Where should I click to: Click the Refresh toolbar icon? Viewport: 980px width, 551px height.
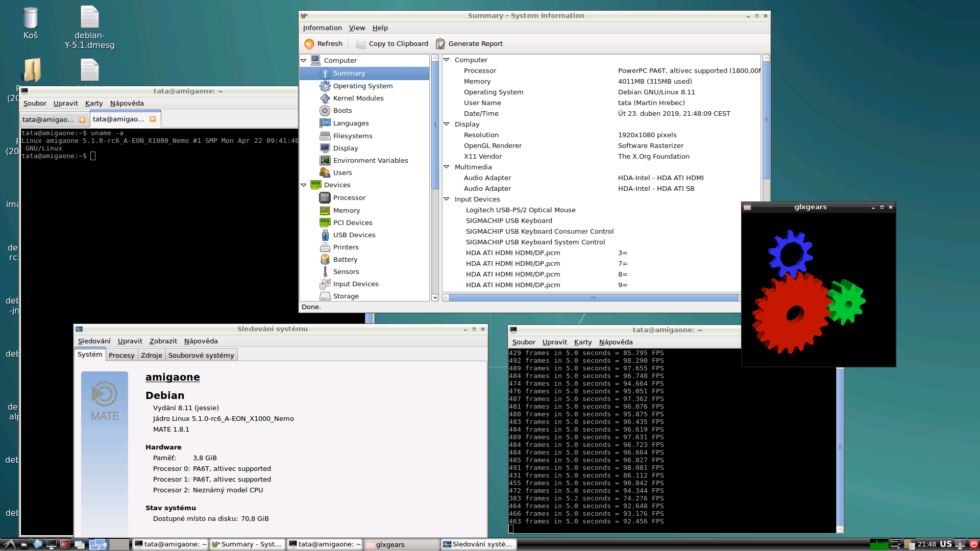click(x=309, y=44)
